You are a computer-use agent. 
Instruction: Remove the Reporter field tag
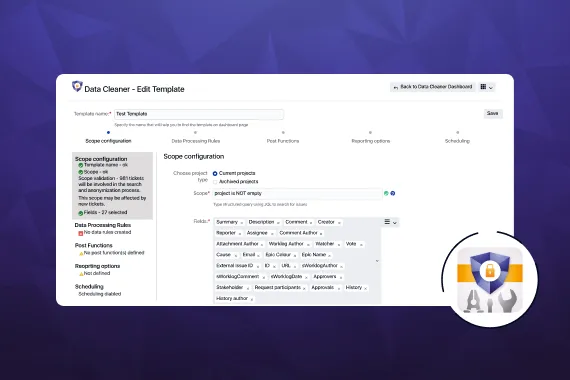tap(240, 234)
